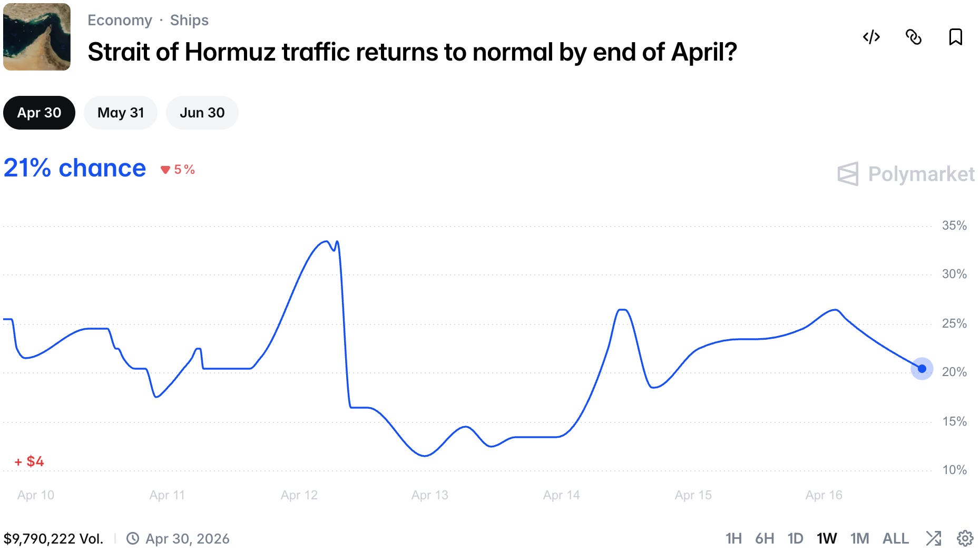Show ALL time chart range
The image size is (980, 552).
point(896,538)
